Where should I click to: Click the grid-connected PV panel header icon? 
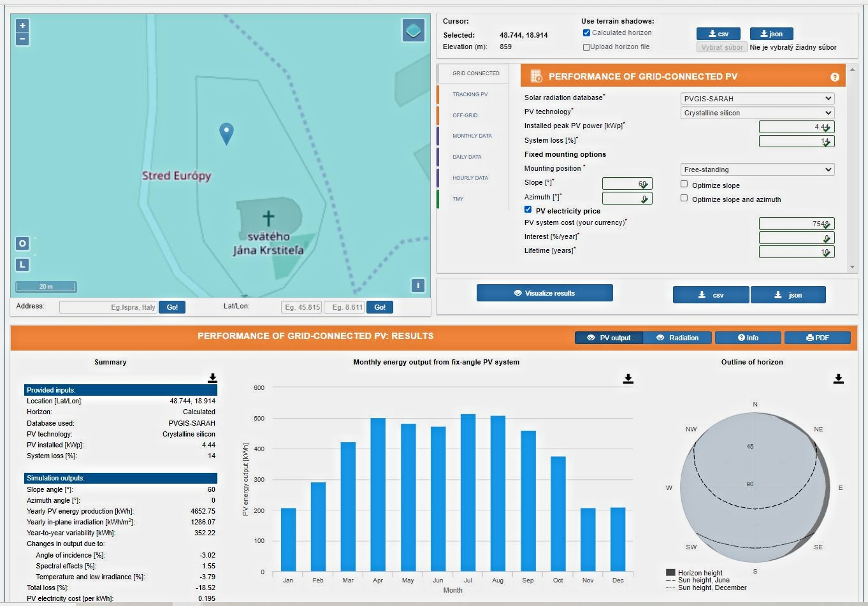click(536, 76)
